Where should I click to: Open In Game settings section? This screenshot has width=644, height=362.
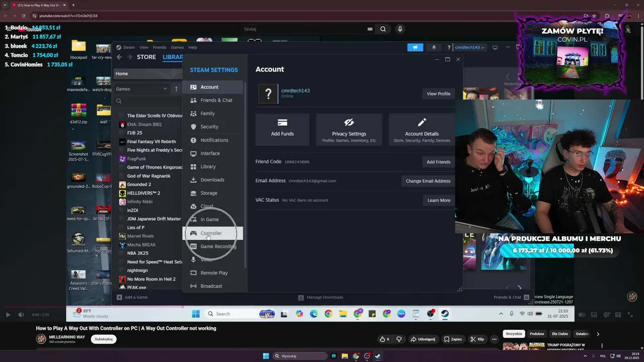coord(213,220)
